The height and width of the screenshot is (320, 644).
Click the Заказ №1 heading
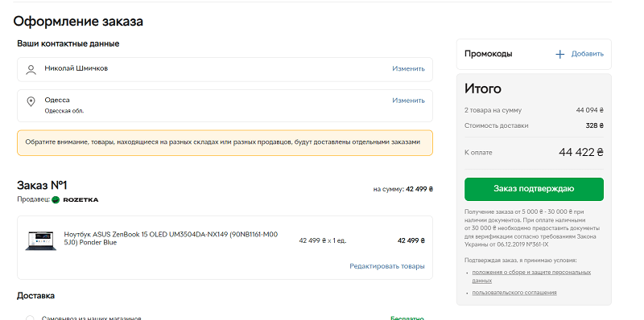(x=42, y=186)
